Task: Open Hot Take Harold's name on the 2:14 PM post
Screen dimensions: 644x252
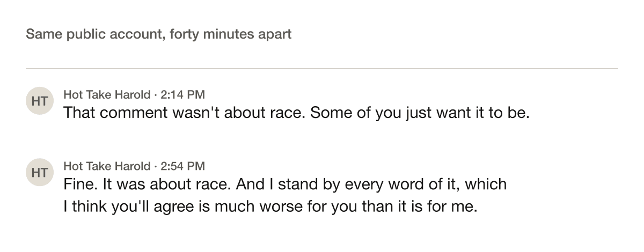Action: click(x=107, y=95)
